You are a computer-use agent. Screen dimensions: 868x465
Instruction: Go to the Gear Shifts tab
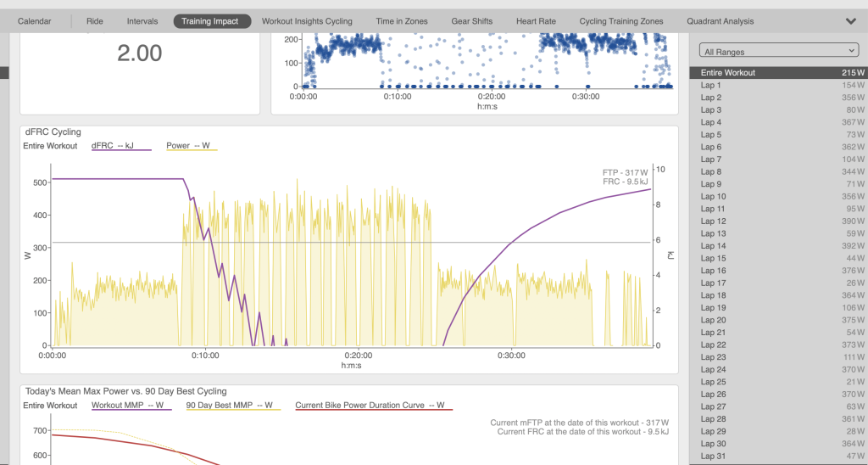click(x=471, y=21)
